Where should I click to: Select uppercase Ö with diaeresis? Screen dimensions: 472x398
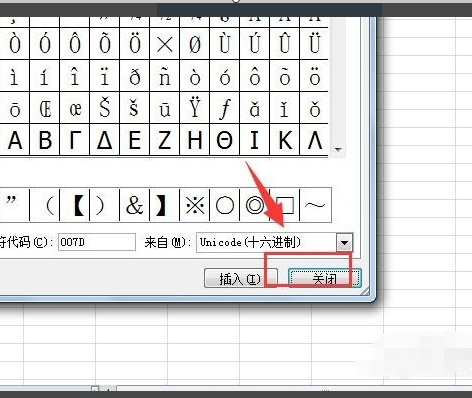[135, 44]
